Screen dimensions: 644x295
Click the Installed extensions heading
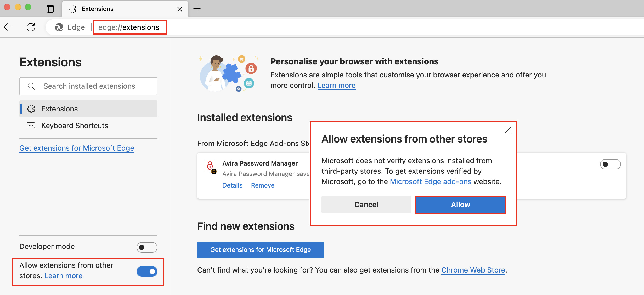coord(245,118)
